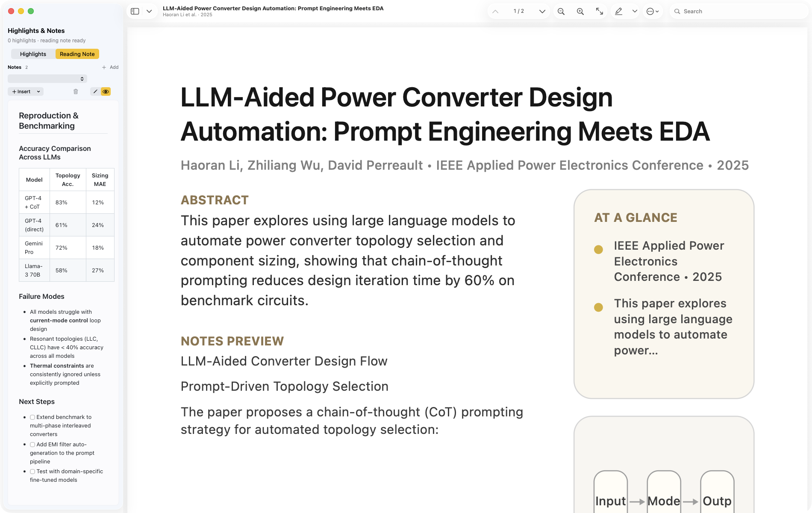Click the 72% accuracy cell

pyautogui.click(x=68, y=248)
